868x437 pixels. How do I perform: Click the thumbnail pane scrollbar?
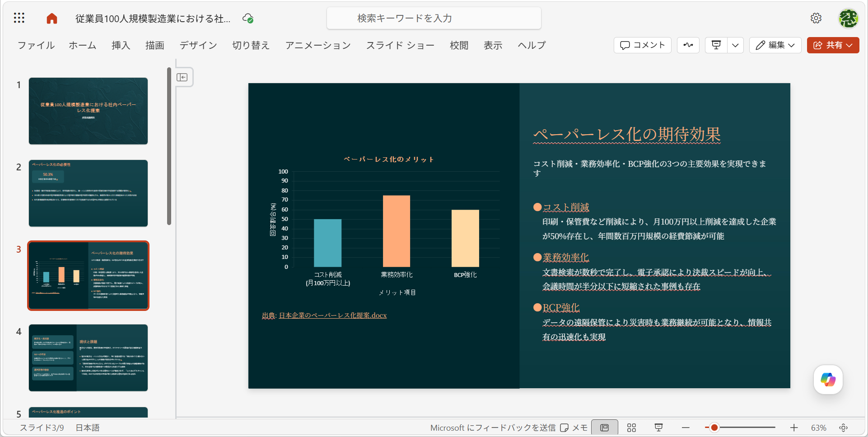click(169, 146)
